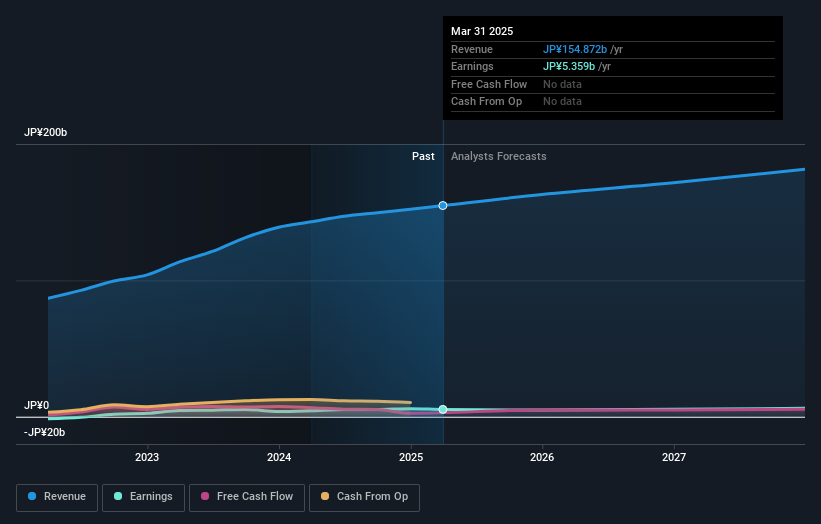Click the Analysts Forecasts label

[x=498, y=157]
